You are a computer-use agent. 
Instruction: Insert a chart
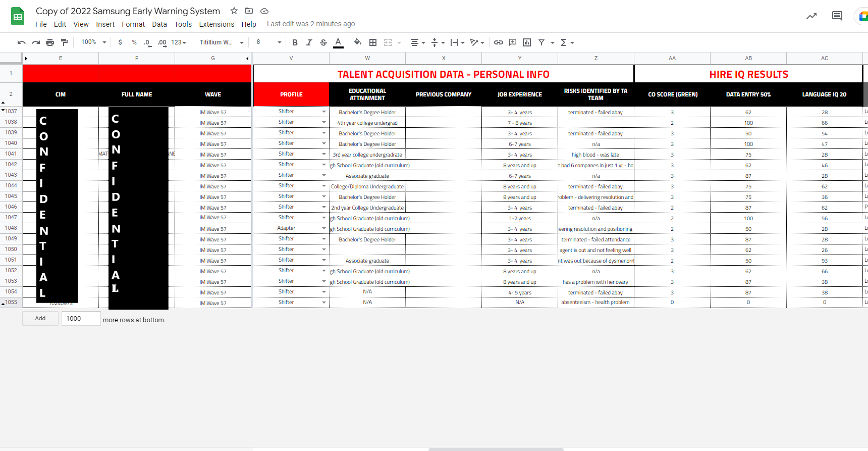(x=527, y=42)
